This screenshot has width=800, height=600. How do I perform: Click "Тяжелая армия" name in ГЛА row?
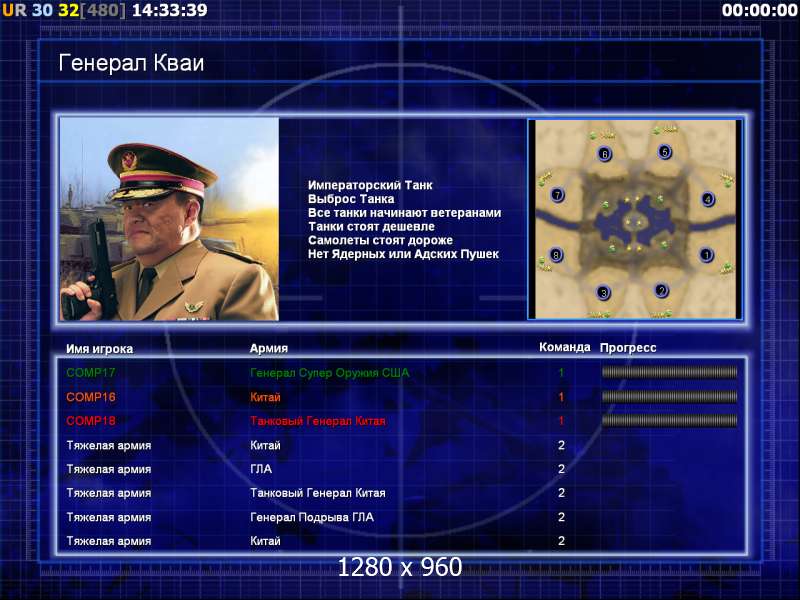tap(109, 469)
